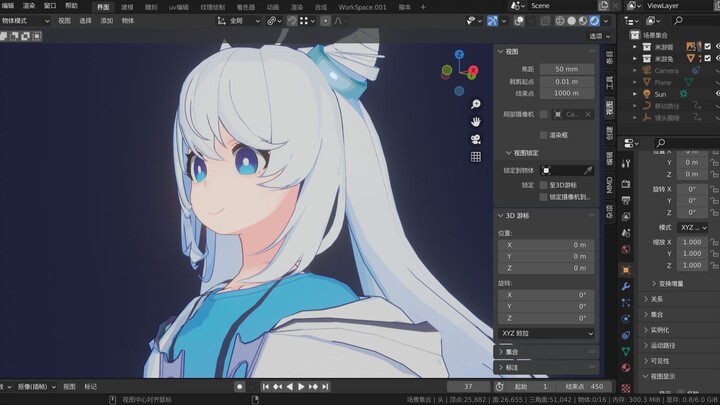The image size is (720, 405).
Task: Expand the 集合 panel in sidebar
Action: pyautogui.click(x=546, y=352)
